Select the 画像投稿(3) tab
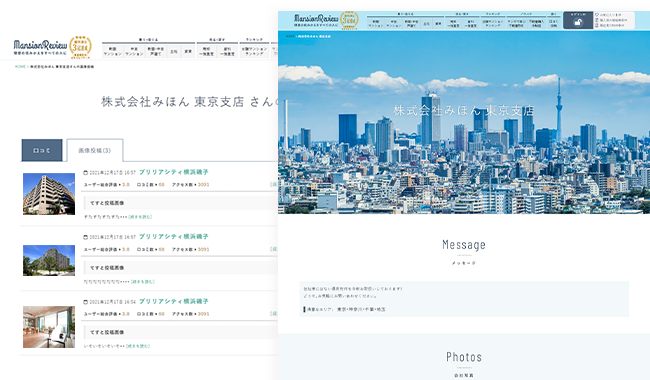 95,150
